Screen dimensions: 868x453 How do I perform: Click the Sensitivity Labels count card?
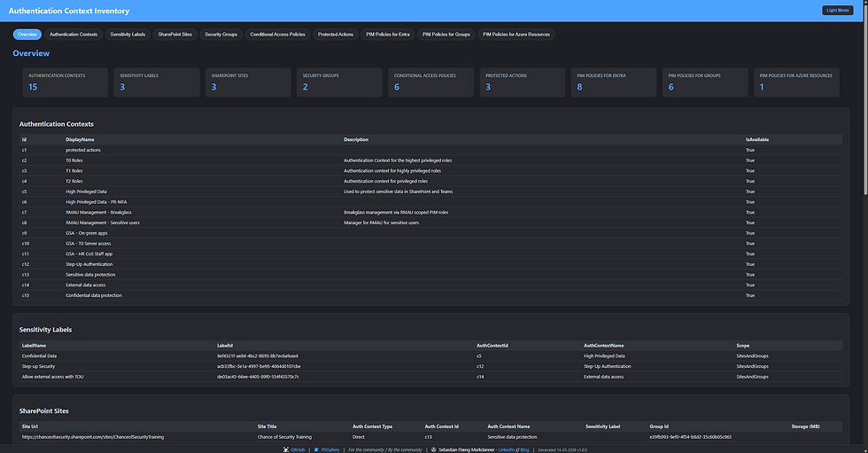pos(157,82)
